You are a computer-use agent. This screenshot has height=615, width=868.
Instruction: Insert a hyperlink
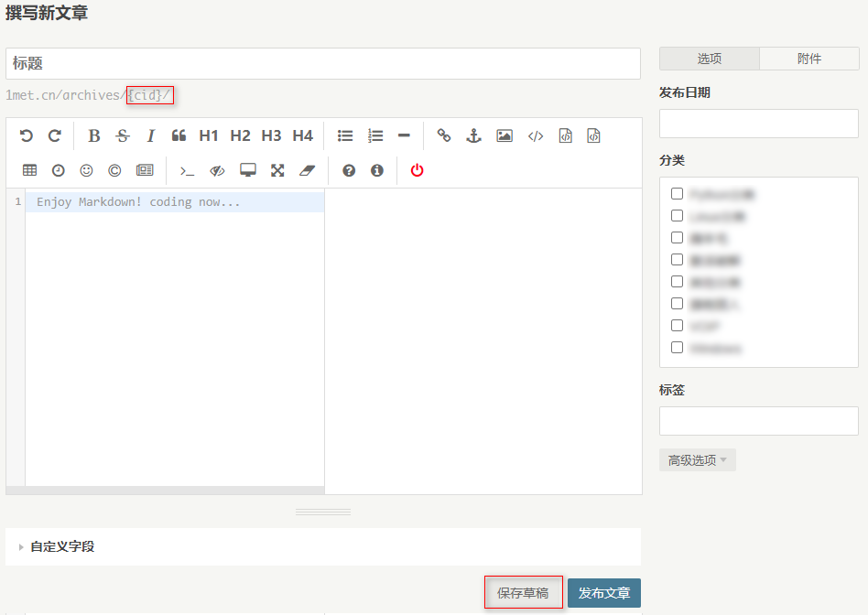pos(444,135)
